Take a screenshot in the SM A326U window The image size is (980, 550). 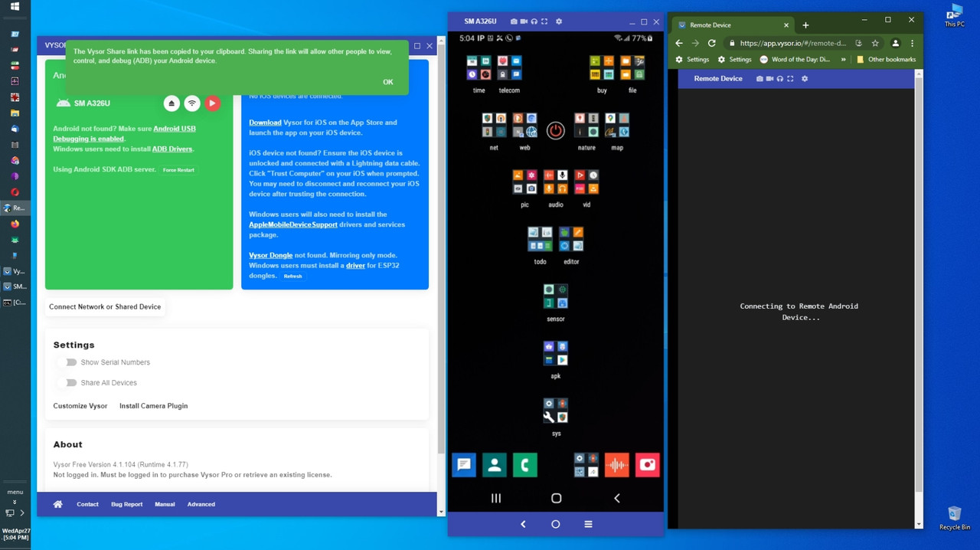point(514,21)
